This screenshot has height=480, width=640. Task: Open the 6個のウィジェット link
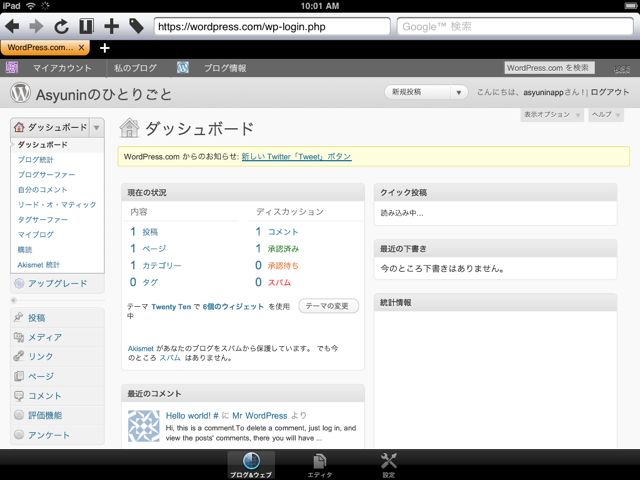click(233, 307)
